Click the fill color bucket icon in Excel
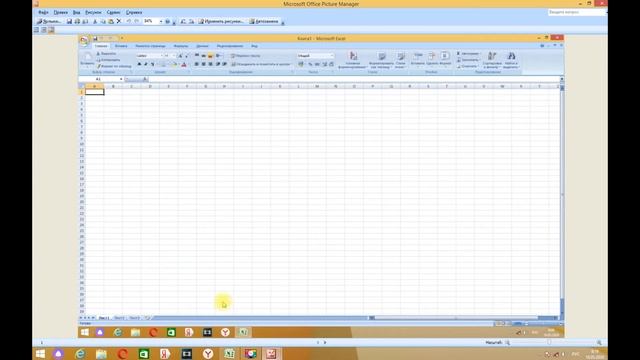Screen dimensions: 640x360 tap(174, 64)
